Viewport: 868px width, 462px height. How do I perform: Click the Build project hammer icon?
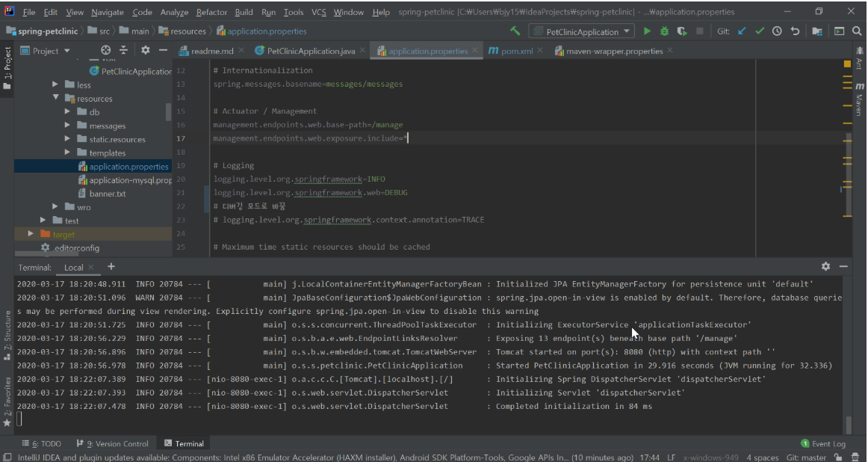(x=515, y=31)
